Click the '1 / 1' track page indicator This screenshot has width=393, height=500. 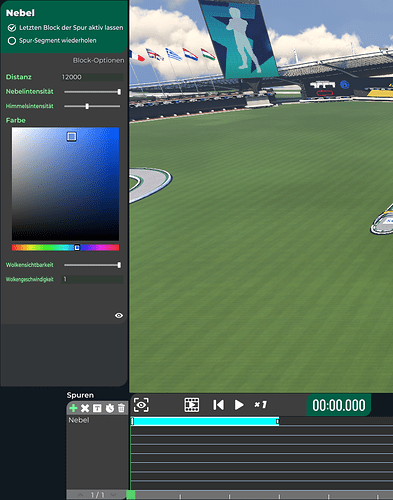(97, 495)
